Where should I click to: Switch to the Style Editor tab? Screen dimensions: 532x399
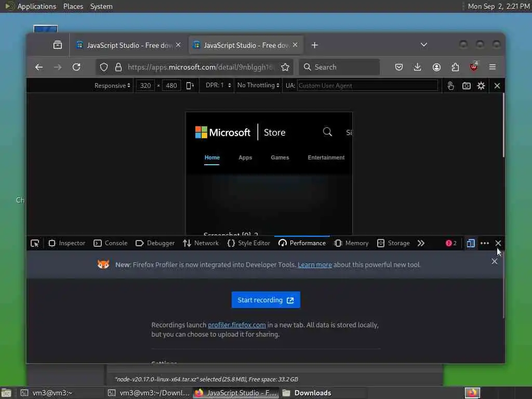pos(248,243)
